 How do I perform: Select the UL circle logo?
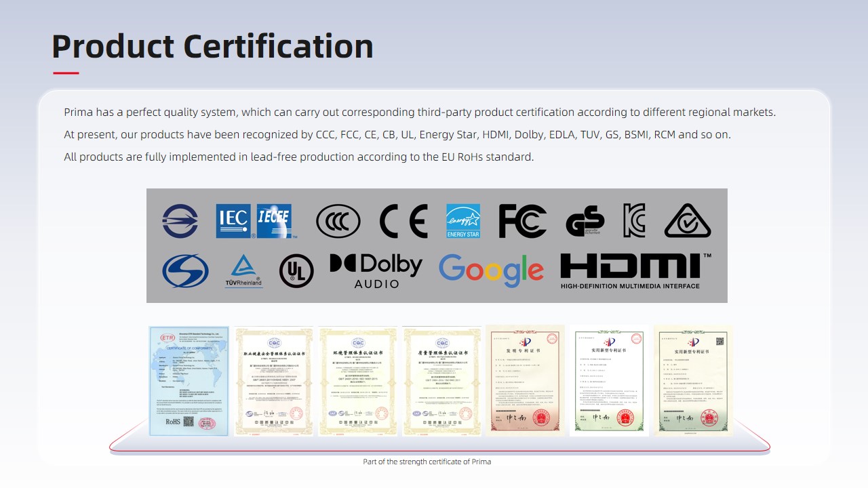[296, 271]
